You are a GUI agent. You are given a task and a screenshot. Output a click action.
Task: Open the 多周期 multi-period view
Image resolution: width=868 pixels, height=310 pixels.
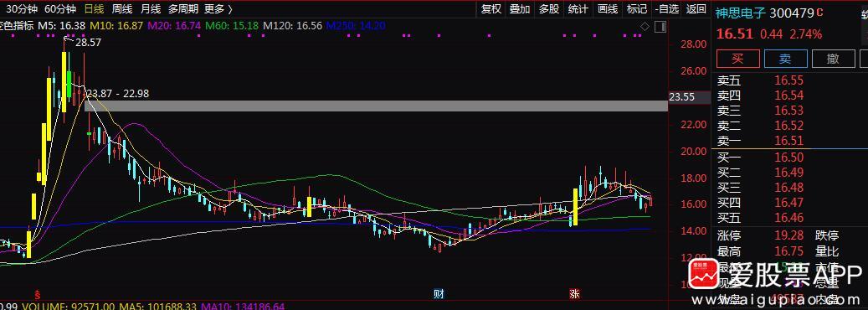(183, 9)
